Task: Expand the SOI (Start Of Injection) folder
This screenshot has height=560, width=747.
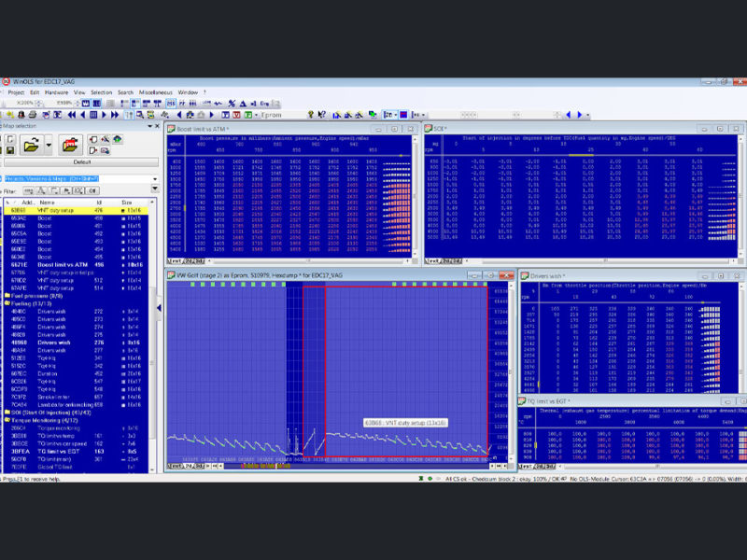Action: point(8,413)
